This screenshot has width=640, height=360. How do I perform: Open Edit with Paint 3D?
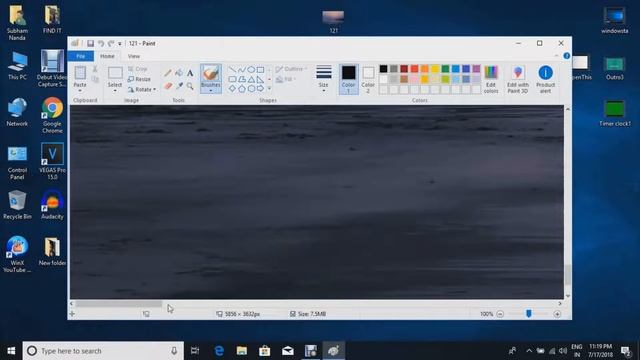coord(518,79)
